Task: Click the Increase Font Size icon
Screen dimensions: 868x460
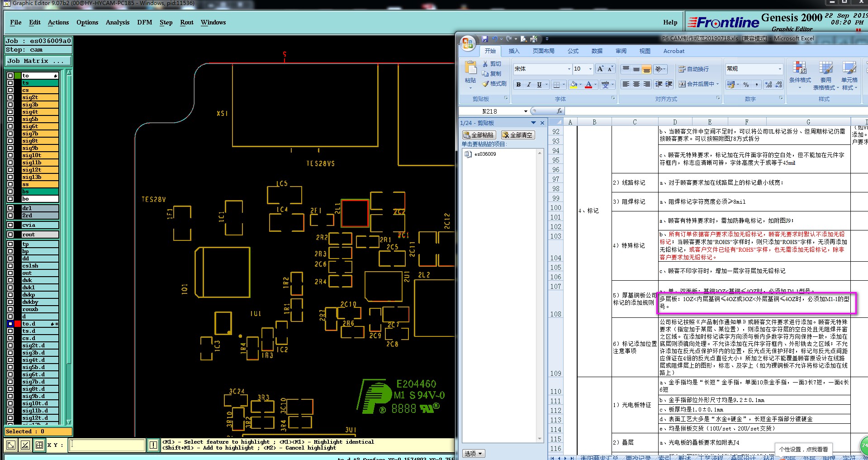Action: click(600, 69)
